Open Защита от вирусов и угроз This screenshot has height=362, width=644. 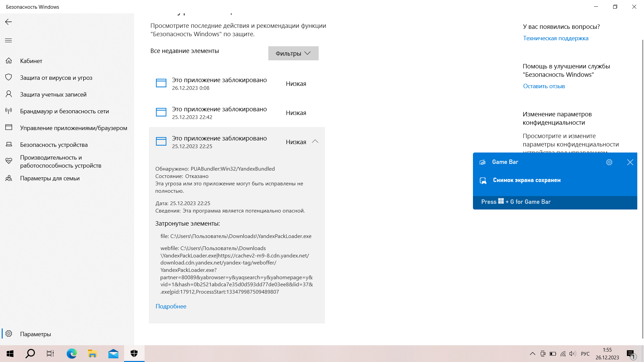tap(67, 77)
